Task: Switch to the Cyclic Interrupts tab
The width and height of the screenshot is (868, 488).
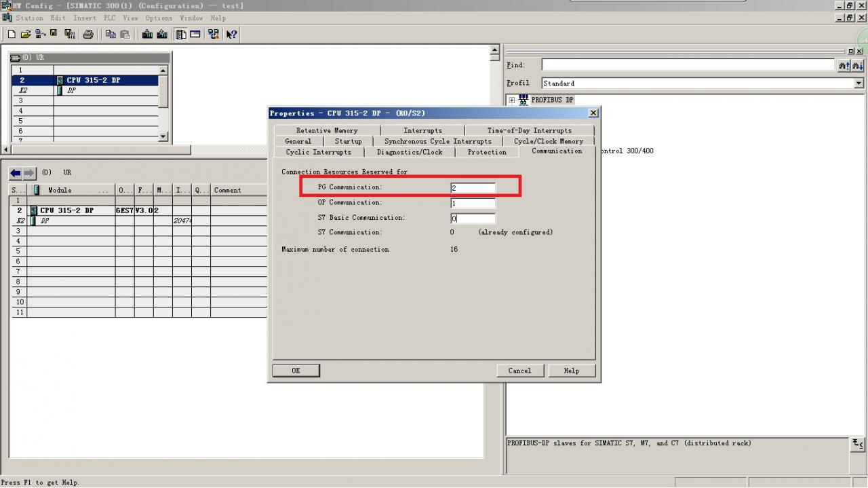Action: [x=318, y=152]
